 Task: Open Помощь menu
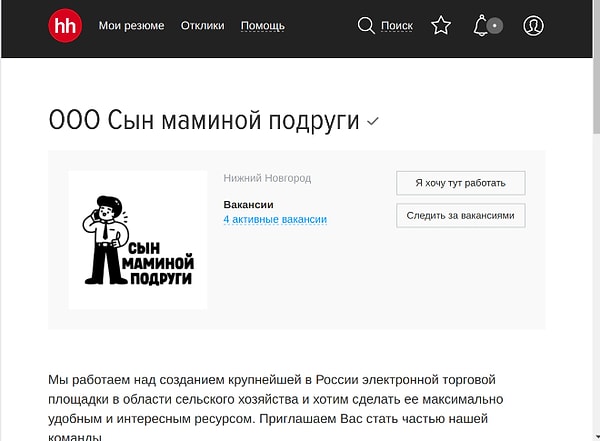pos(262,26)
